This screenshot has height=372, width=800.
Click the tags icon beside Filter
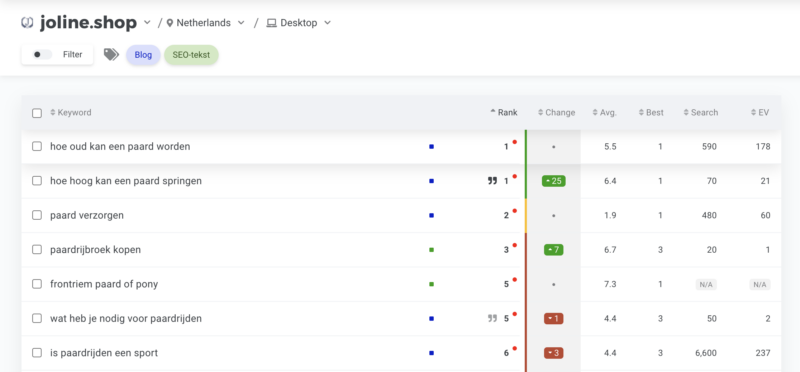click(x=111, y=55)
